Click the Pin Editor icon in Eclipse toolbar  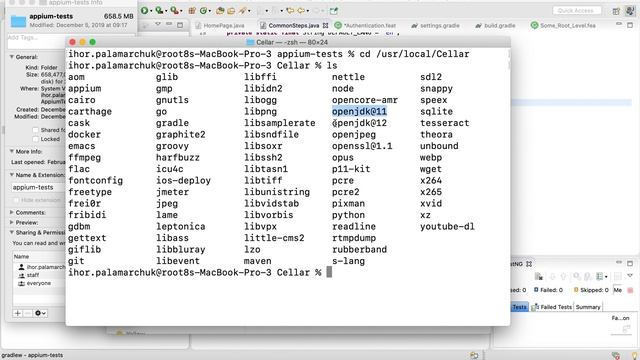334,11
